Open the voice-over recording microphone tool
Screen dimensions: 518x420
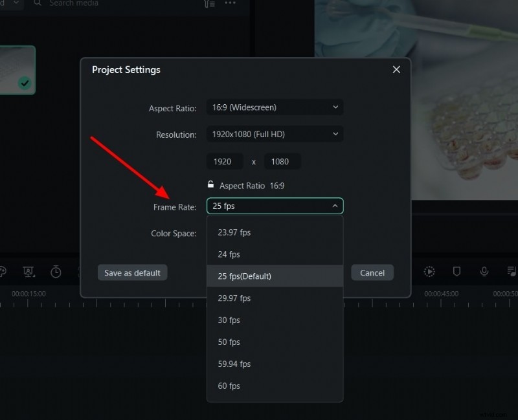click(484, 272)
